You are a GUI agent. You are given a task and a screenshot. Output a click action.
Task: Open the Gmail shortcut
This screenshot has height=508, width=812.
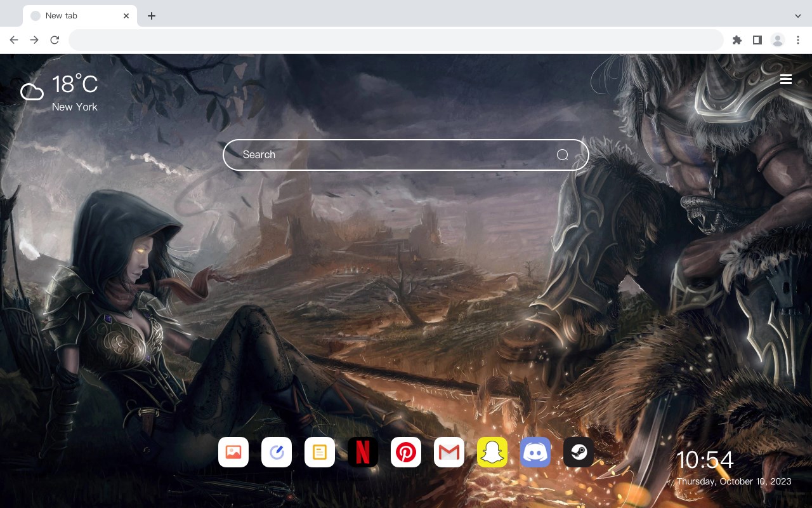[449, 452]
